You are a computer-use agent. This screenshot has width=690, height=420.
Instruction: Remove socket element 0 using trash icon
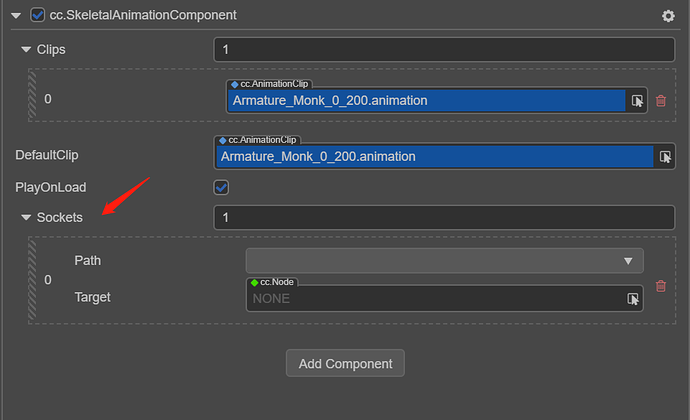click(x=660, y=286)
